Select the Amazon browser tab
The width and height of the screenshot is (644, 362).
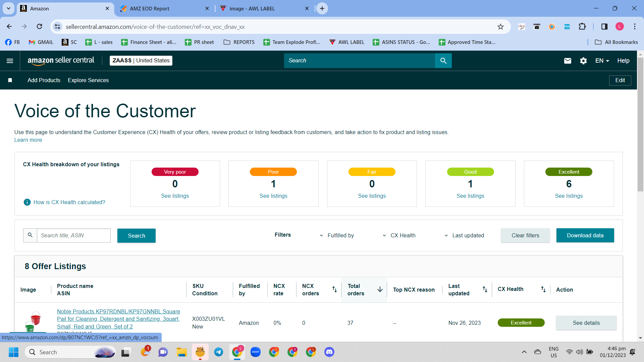click(65, 9)
